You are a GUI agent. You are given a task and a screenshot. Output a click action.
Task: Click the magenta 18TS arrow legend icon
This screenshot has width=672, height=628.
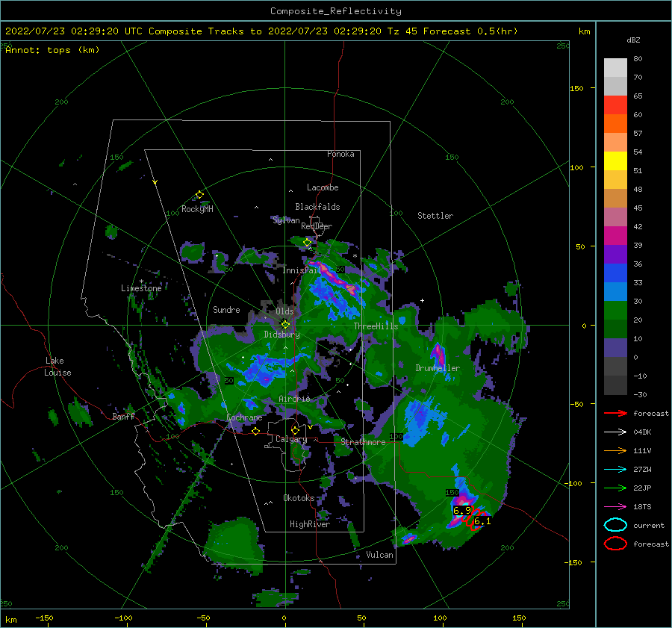pos(615,507)
